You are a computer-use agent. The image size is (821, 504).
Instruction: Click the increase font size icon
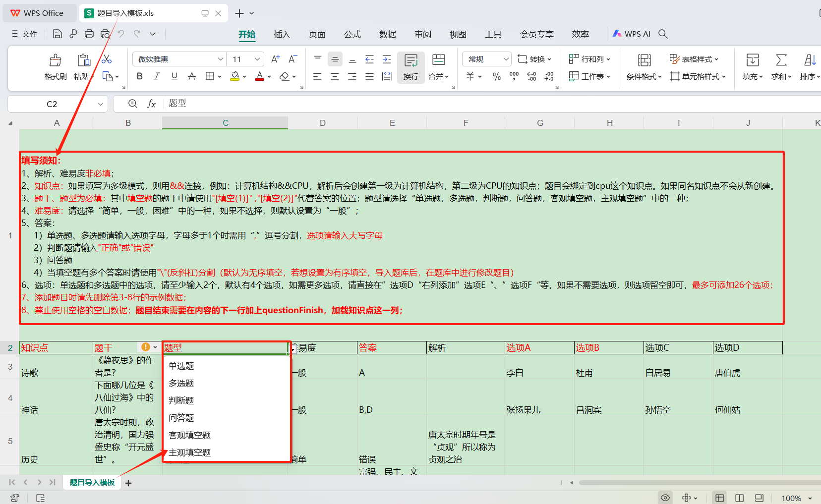[x=275, y=59]
